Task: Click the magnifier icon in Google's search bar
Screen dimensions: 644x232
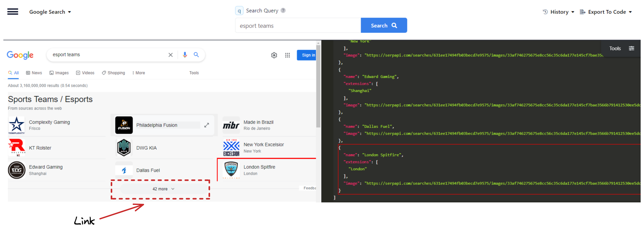Action: click(196, 55)
